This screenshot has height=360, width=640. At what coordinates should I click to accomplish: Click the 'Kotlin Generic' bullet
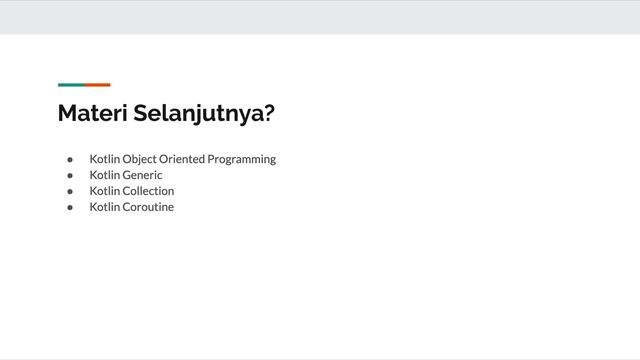[126, 175]
